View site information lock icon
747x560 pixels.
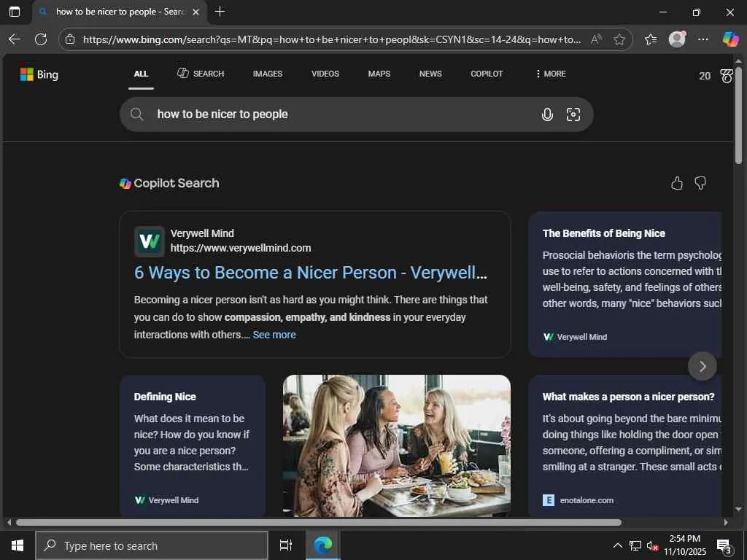[x=70, y=39]
